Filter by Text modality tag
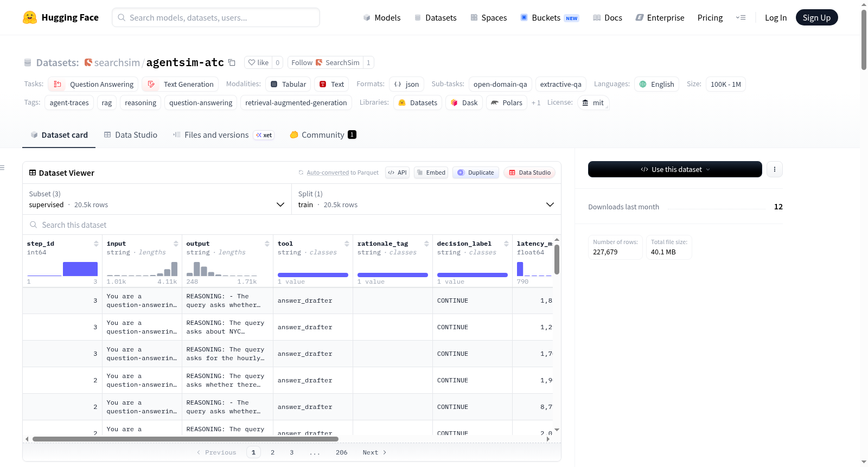Viewport: 868px width, 467px height. point(331,84)
